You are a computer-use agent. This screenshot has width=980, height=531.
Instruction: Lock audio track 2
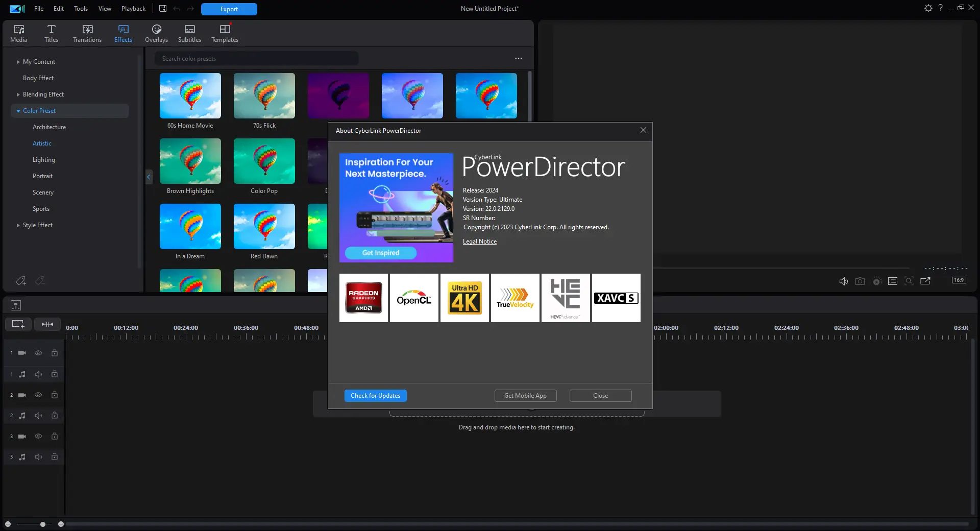click(55, 416)
